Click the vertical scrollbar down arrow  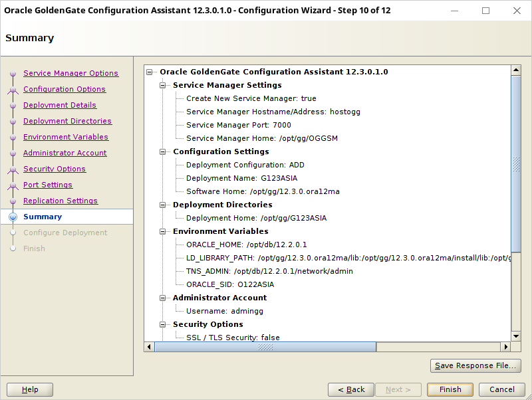[516, 336]
